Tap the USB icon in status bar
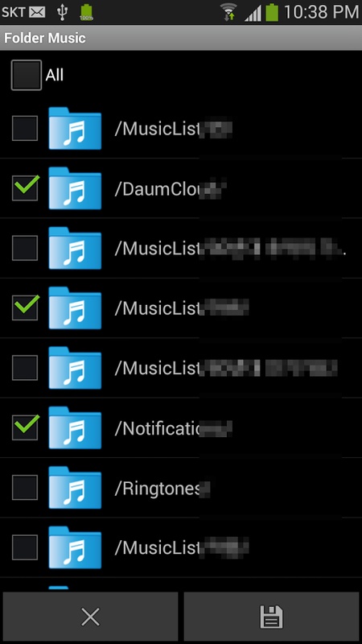 [x=62, y=12]
